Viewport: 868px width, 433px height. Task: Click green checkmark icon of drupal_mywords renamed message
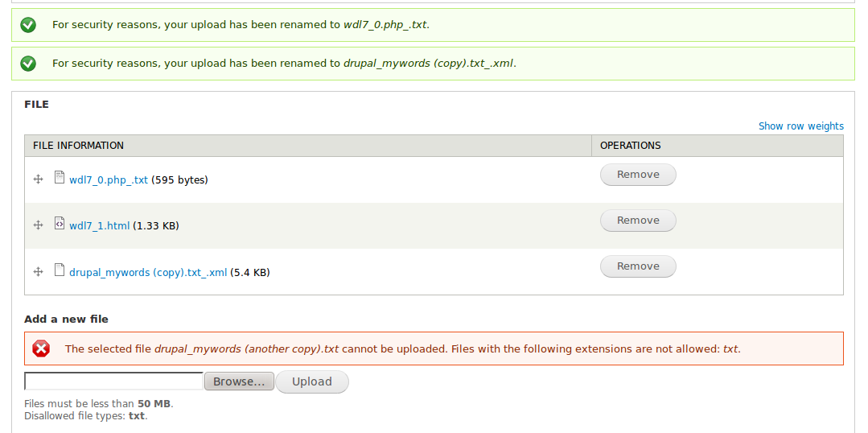pos(28,64)
